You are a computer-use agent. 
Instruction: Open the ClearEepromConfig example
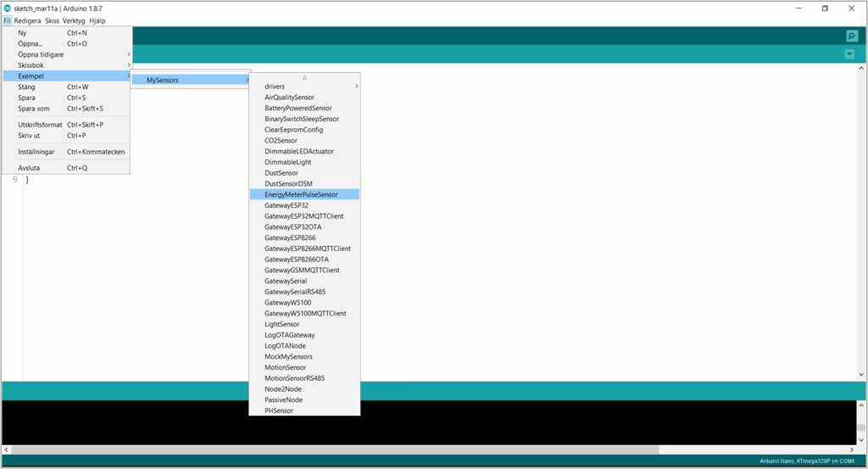(x=304, y=130)
